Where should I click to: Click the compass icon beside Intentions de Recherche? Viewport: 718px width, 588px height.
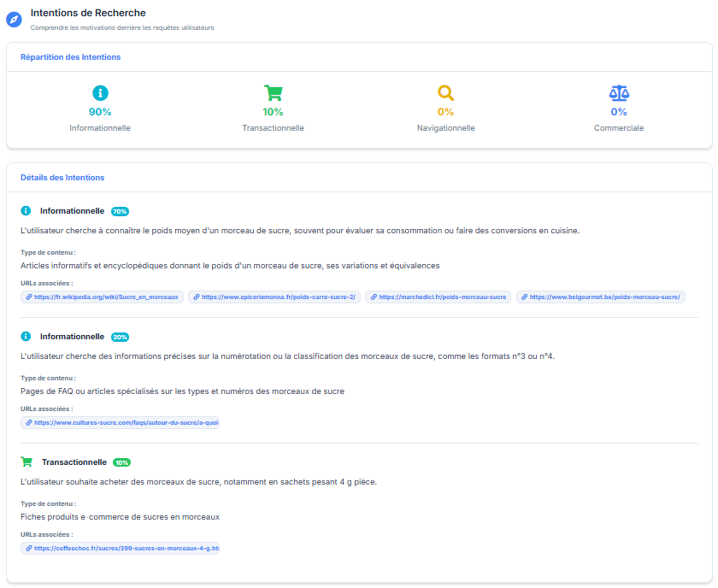(x=14, y=20)
